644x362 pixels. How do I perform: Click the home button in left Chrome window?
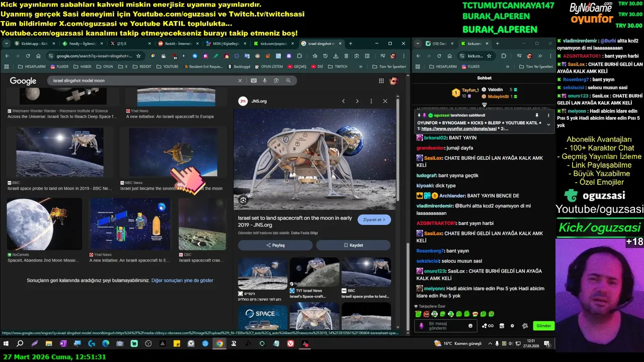(x=38, y=56)
